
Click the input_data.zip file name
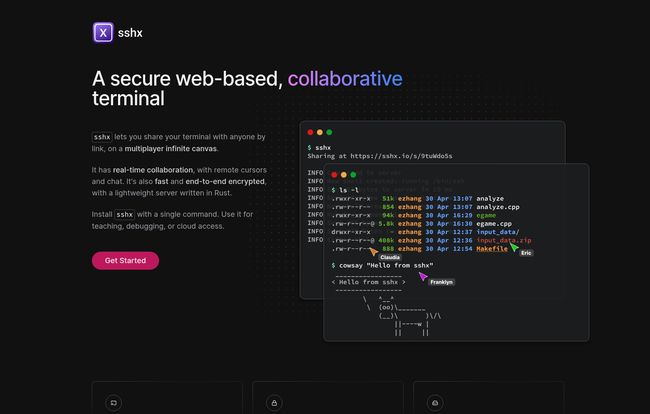tap(504, 240)
